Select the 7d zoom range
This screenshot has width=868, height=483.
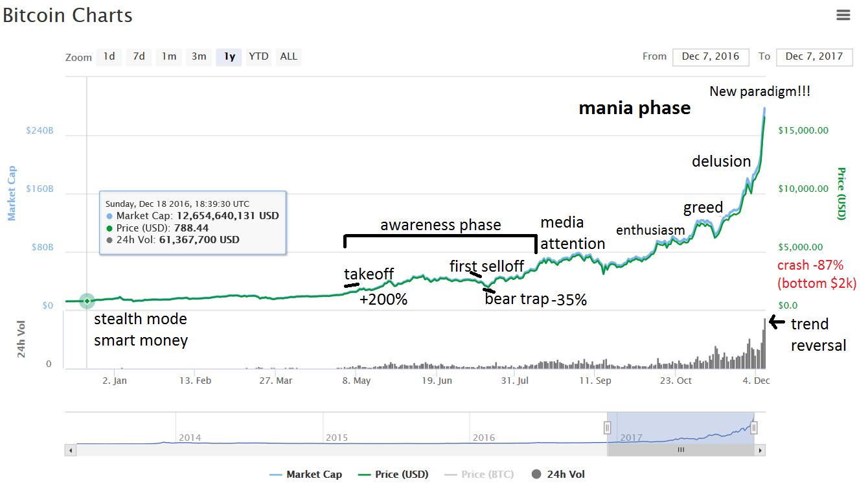click(x=139, y=57)
